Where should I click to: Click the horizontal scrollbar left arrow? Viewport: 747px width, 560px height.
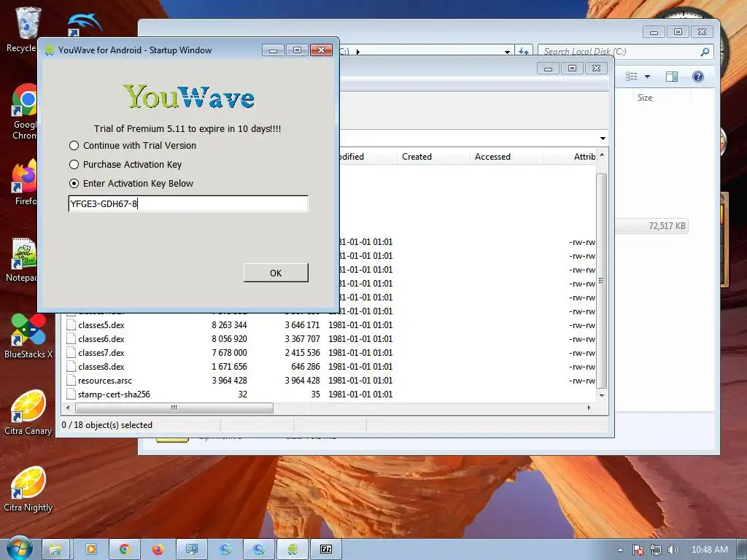coord(68,408)
